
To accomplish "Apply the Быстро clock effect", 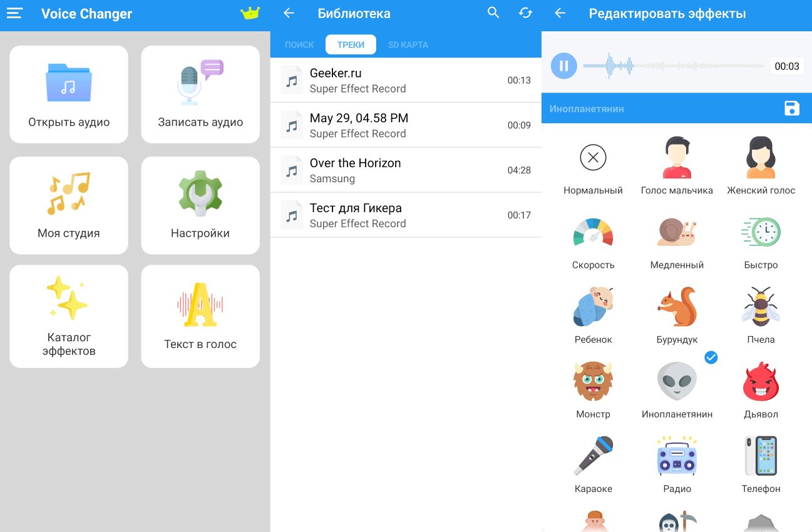I will 761,243.
